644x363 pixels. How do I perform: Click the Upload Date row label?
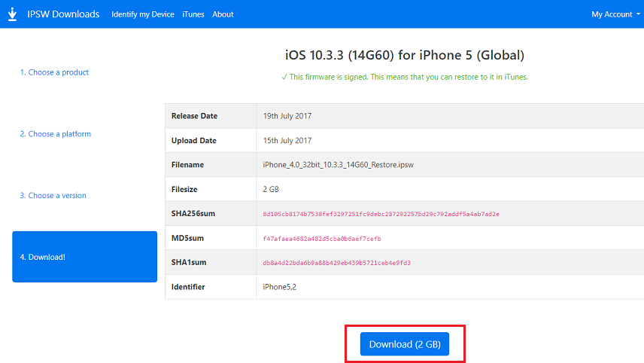click(194, 141)
